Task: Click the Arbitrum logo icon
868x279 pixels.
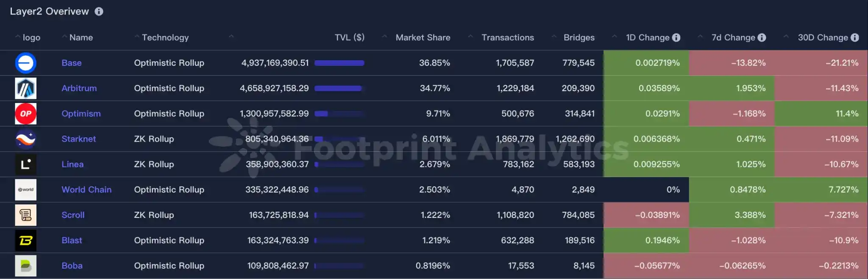Action: pyautogui.click(x=25, y=88)
